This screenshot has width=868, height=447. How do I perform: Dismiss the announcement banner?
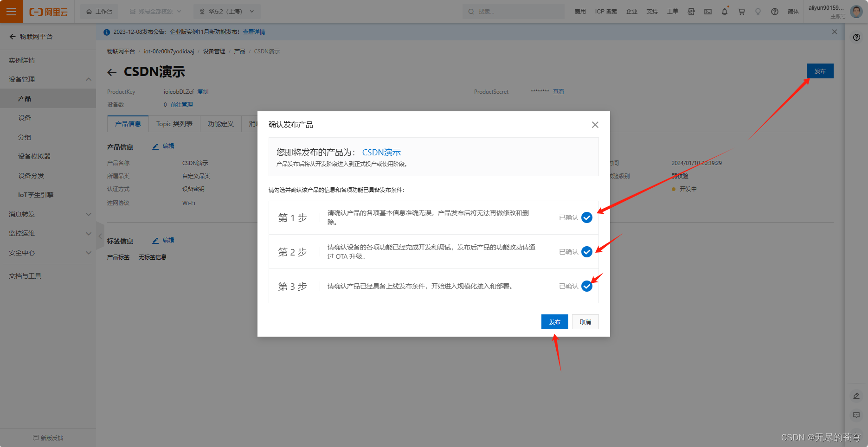(835, 32)
